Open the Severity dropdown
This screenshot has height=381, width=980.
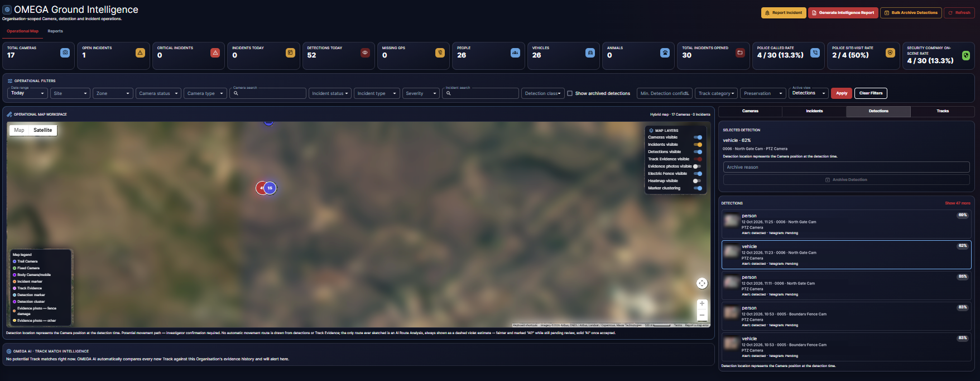[x=421, y=93]
